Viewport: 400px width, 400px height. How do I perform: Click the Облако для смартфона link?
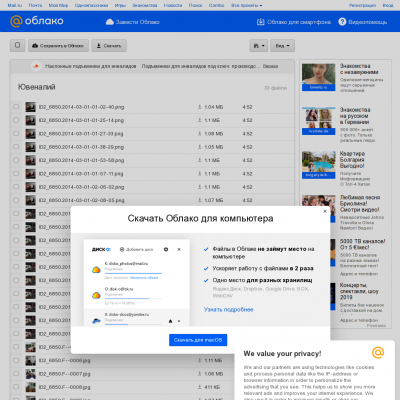click(x=299, y=22)
